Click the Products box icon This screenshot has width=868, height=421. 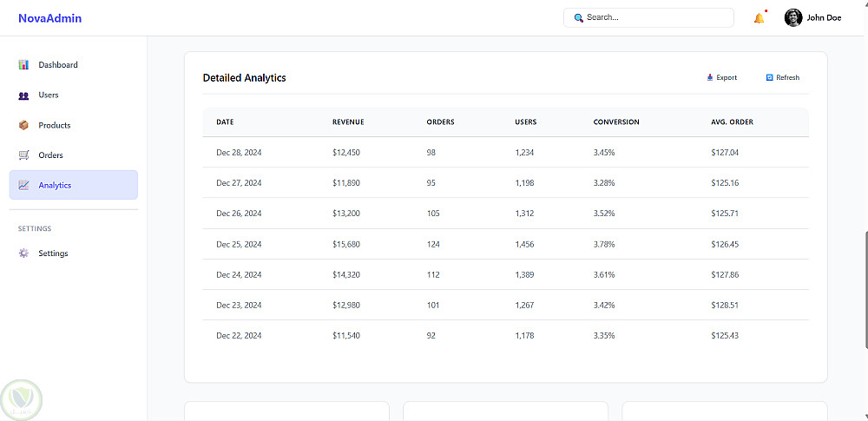pos(23,125)
